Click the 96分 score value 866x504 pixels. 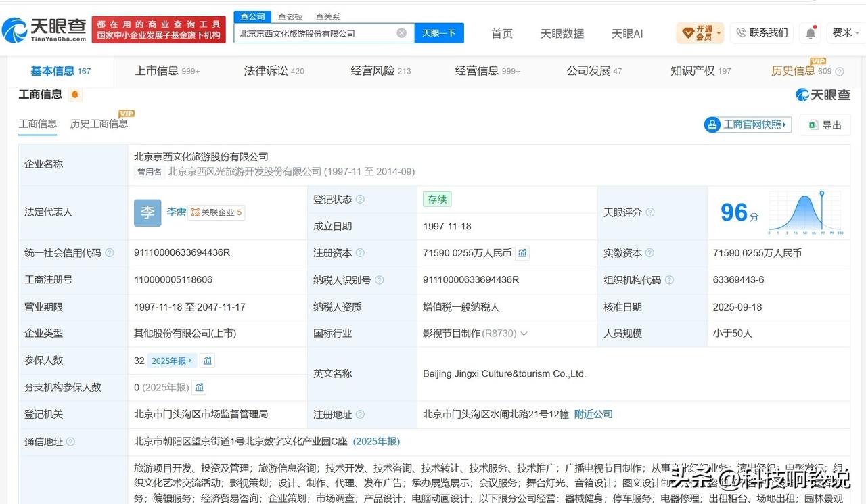(739, 213)
